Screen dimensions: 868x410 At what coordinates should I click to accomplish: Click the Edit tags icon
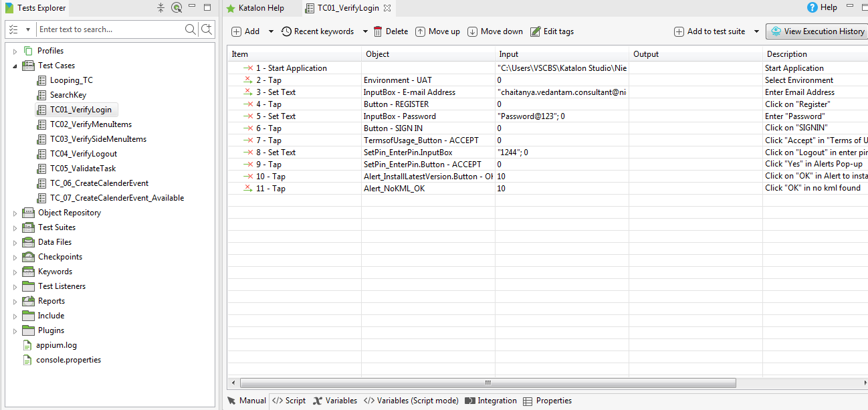[x=552, y=31]
